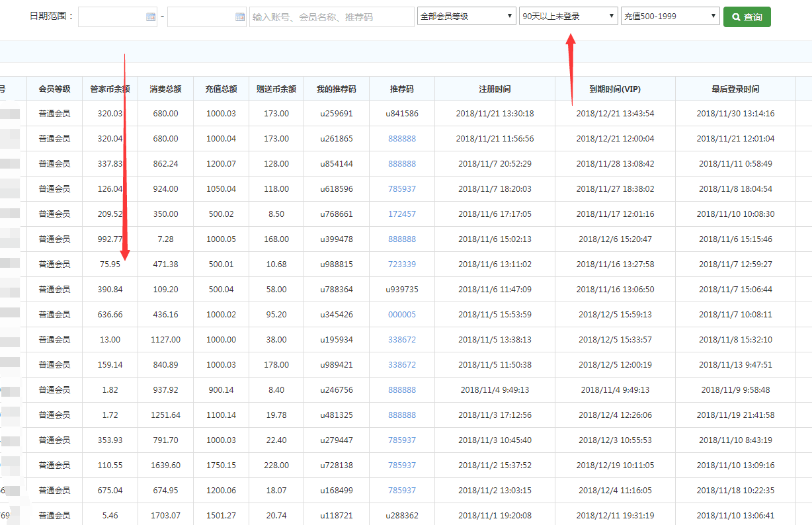Click the 管家币余额 column header
The image size is (812, 525).
110,89
